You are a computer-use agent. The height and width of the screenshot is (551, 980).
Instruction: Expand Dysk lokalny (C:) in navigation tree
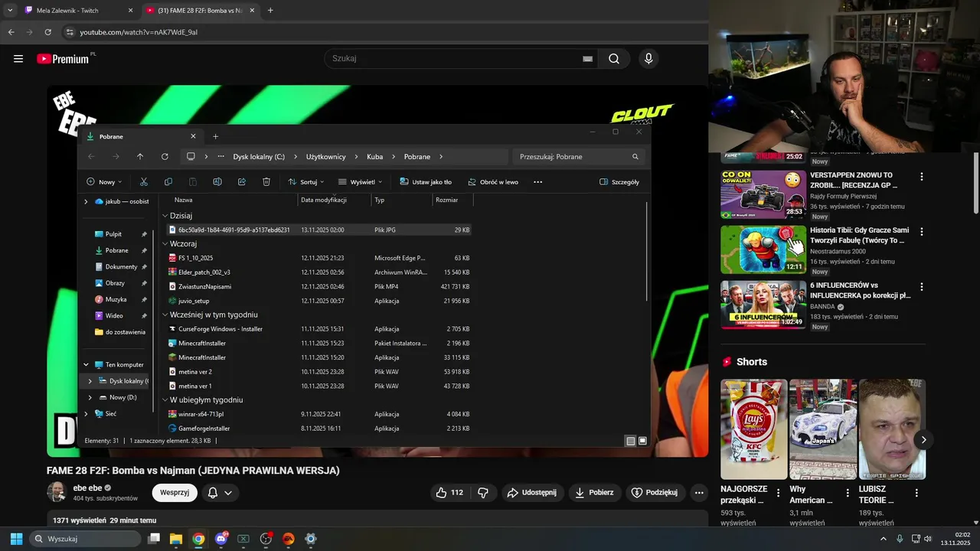pos(90,381)
